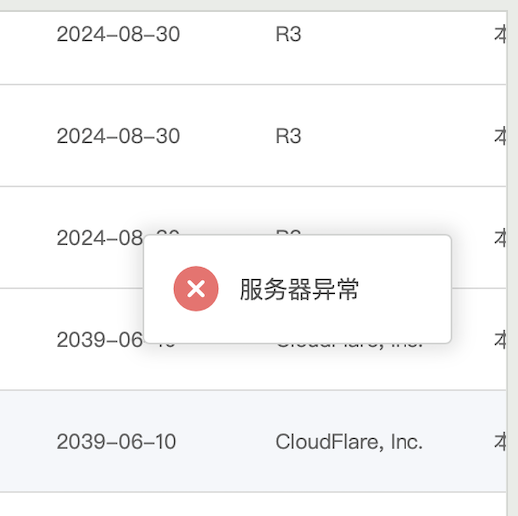Click truncated right-column text in topmost row
The height and width of the screenshot is (516, 518).
[500, 34]
